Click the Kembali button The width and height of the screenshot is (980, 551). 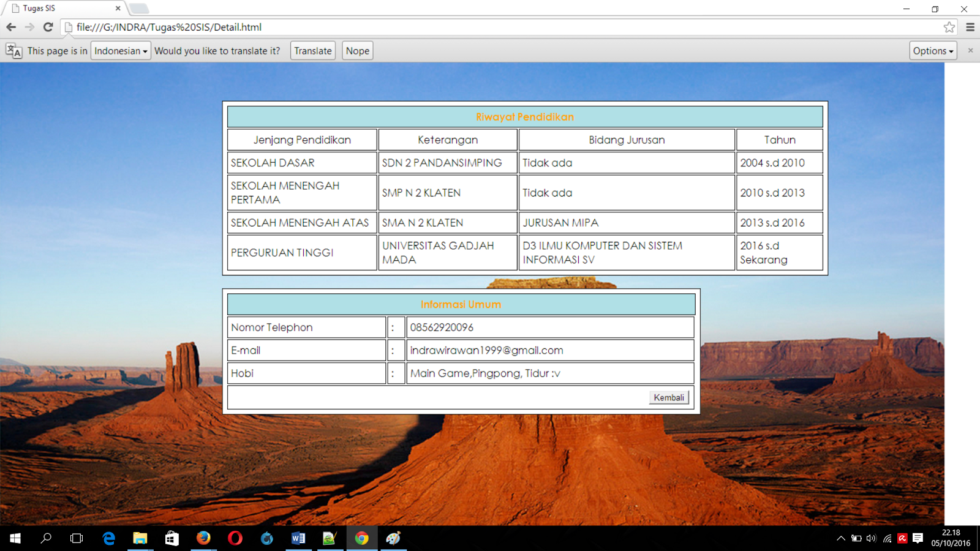[669, 397]
